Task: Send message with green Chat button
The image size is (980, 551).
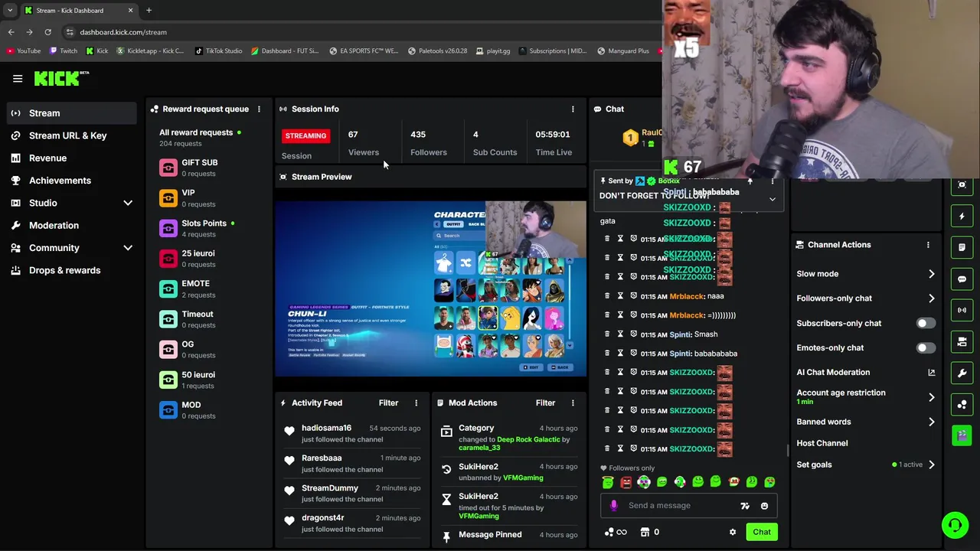Action: 762,532
